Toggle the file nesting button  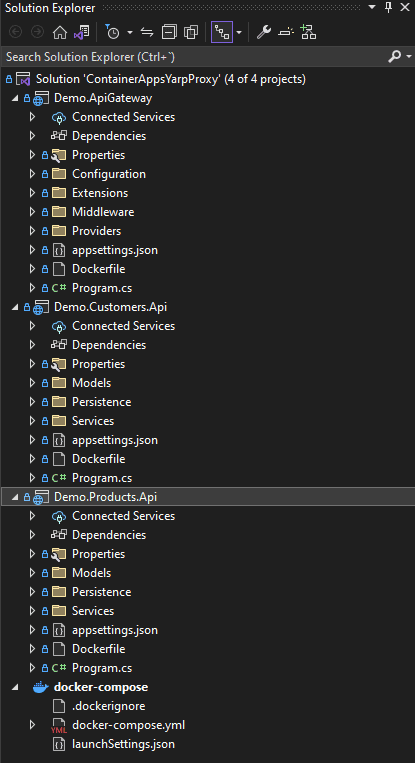[222, 33]
